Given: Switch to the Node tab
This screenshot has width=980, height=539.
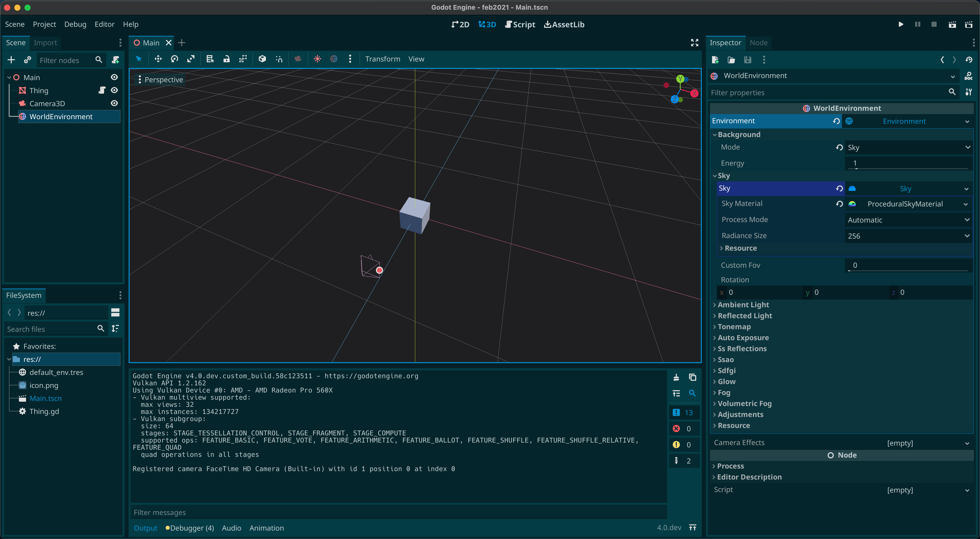Looking at the screenshot, I should pos(758,43).
